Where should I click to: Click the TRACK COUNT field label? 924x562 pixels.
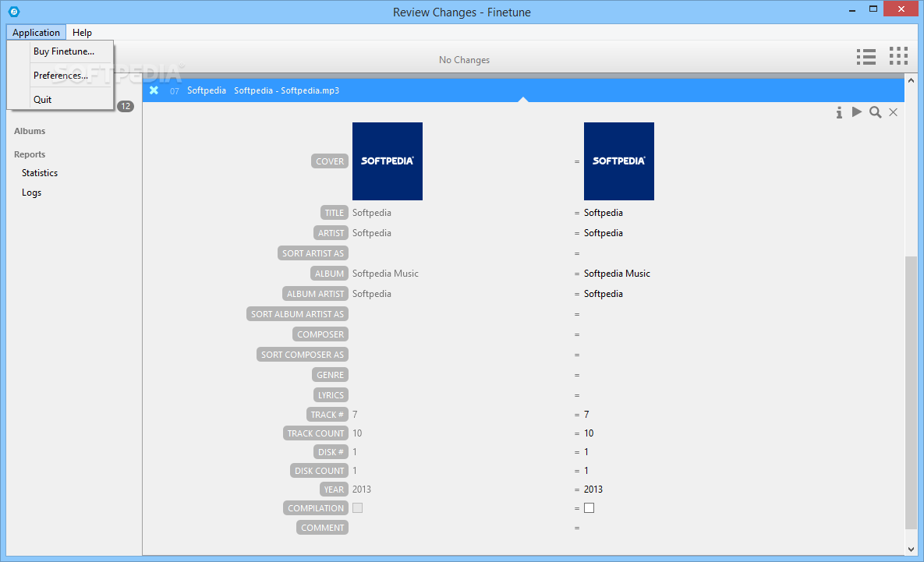[315, 433]
